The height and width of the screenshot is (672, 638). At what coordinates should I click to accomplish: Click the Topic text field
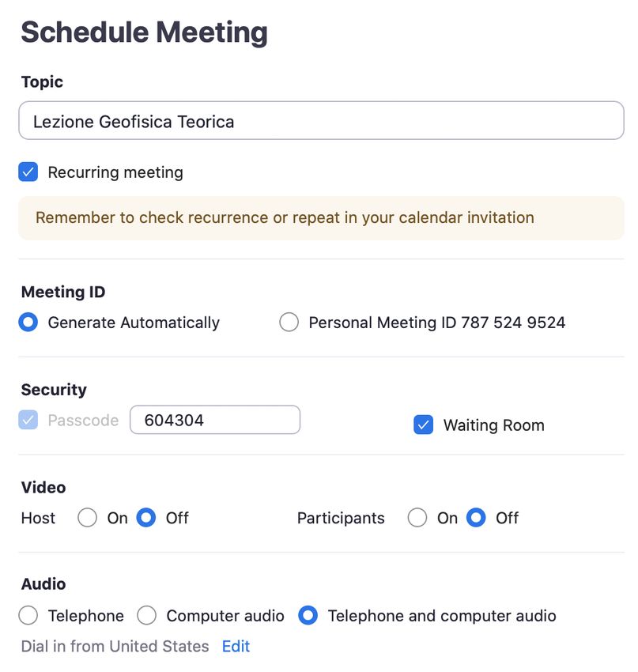click(321, 121)
